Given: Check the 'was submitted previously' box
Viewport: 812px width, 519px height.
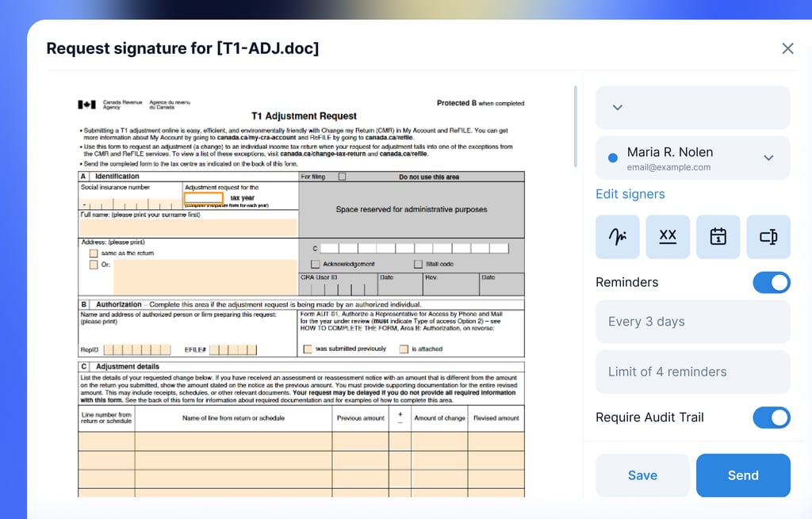Looking at the screenshot, I should click(x=308, y=349).
